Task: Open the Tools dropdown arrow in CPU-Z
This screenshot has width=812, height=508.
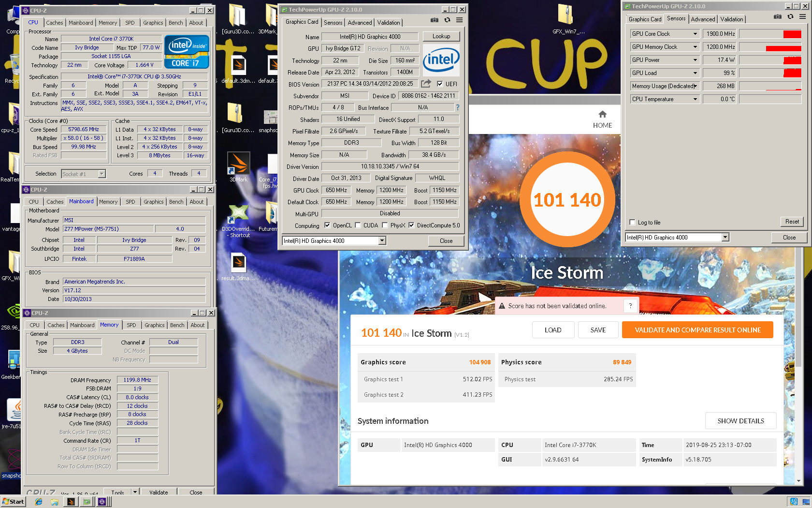Action: point(135,492)
